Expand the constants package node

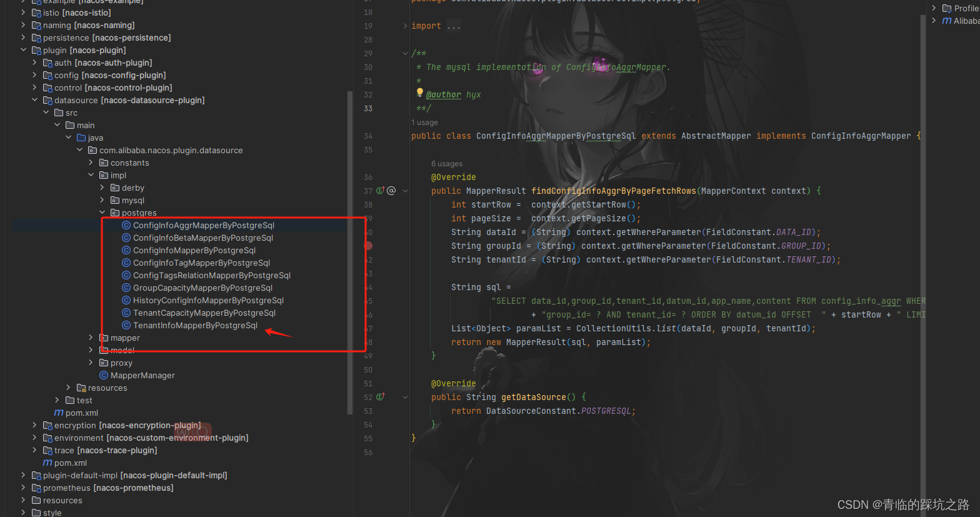91,163
